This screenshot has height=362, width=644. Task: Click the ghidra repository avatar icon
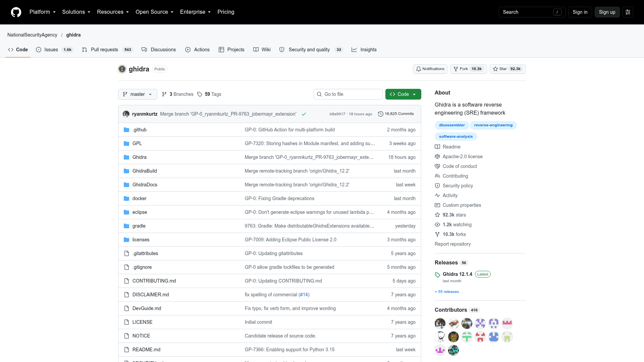tap(122, 69)
